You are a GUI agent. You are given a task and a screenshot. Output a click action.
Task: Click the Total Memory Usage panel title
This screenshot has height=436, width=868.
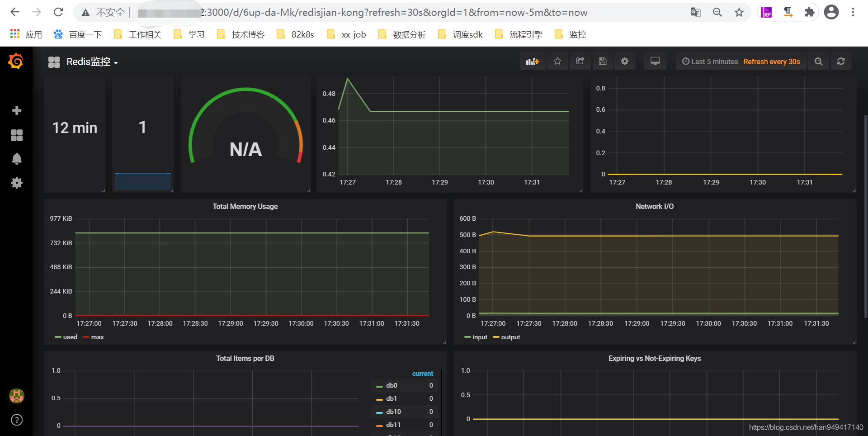(245, 206)
